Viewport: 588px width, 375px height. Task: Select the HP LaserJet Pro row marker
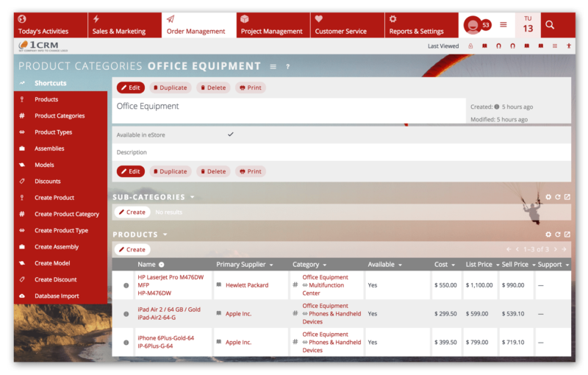tap(126, 285)
